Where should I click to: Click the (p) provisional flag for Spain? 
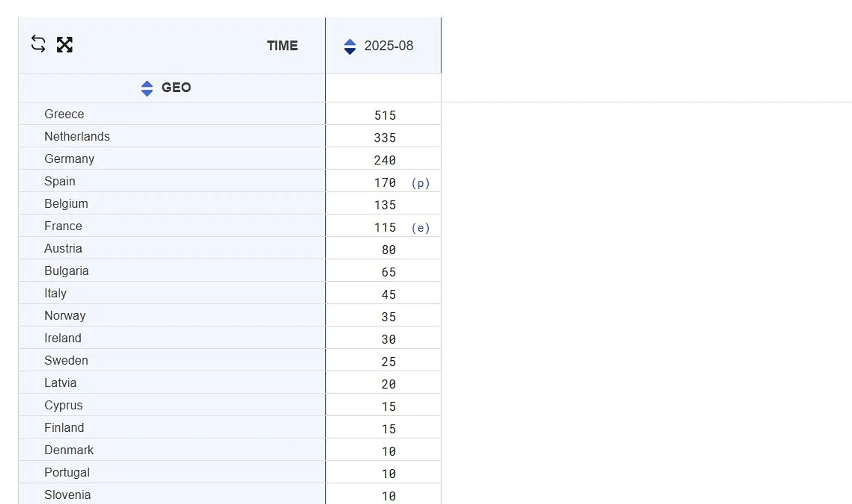point(420,183)
